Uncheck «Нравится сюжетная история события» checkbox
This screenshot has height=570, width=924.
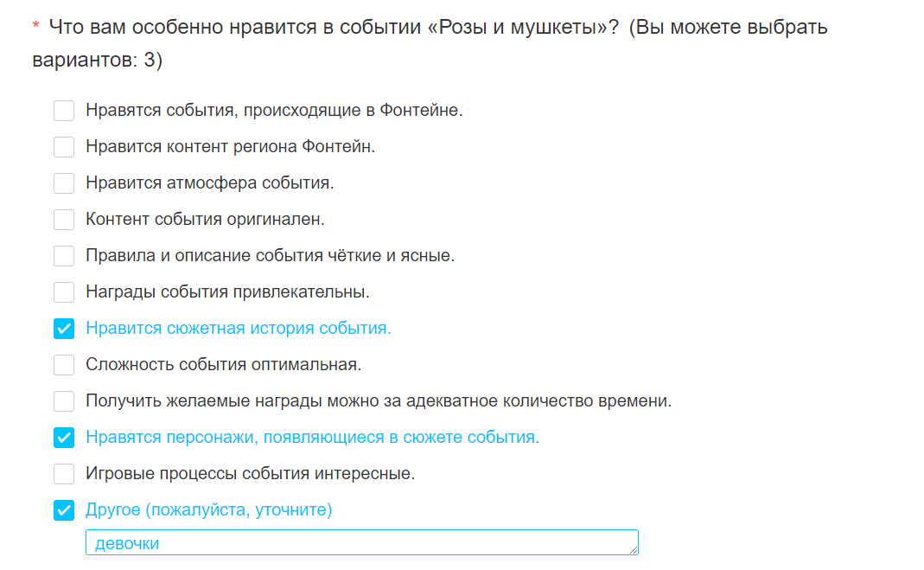64,329
